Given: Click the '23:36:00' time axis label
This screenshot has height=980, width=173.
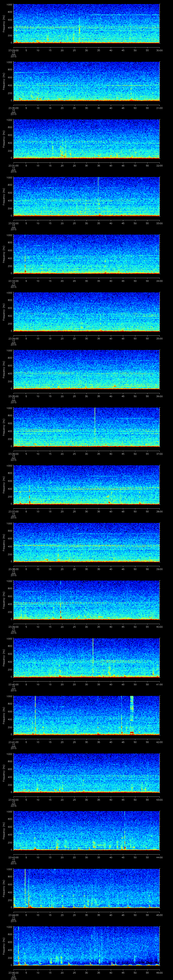Looking at the screenshot, I should (13, 454).
